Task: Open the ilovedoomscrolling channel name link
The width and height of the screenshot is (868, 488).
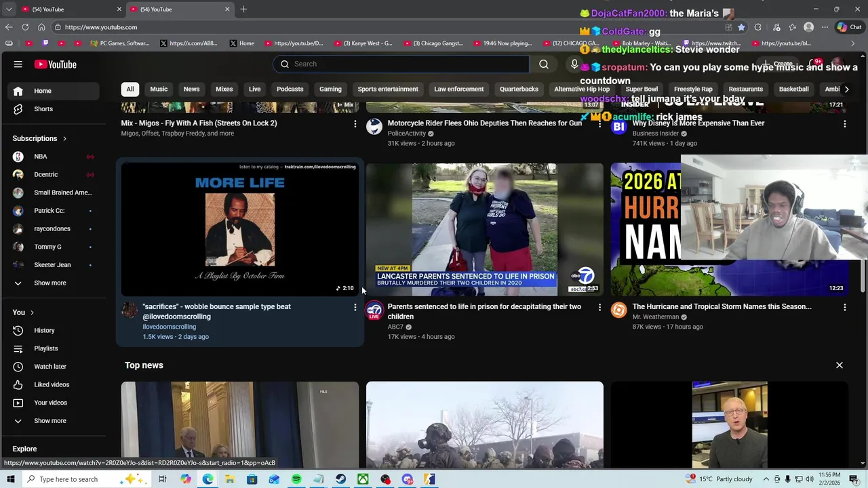Action: (169, 327)
